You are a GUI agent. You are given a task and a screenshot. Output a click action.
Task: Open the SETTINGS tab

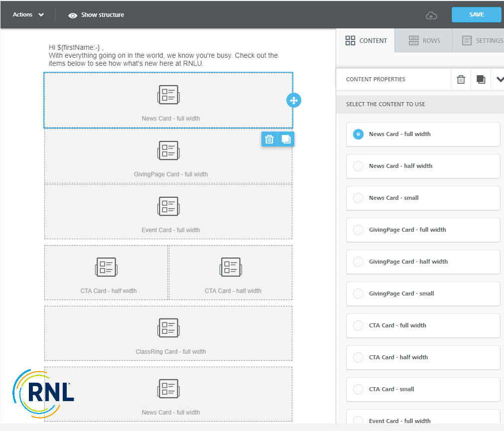pos(478,40)
